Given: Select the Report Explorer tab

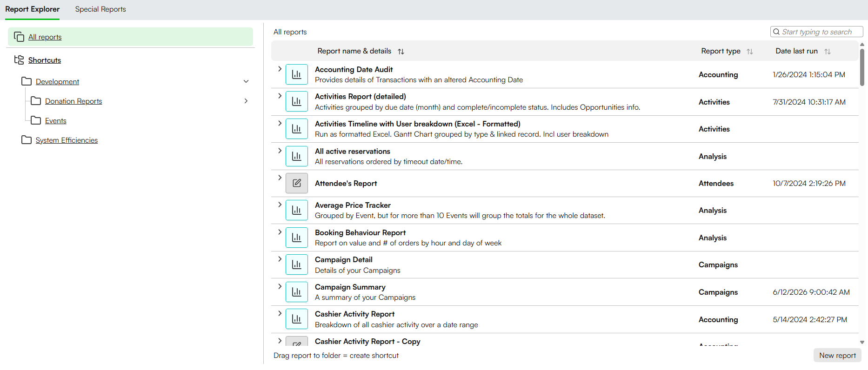Looking at the screenshot, I should point(32,9).
